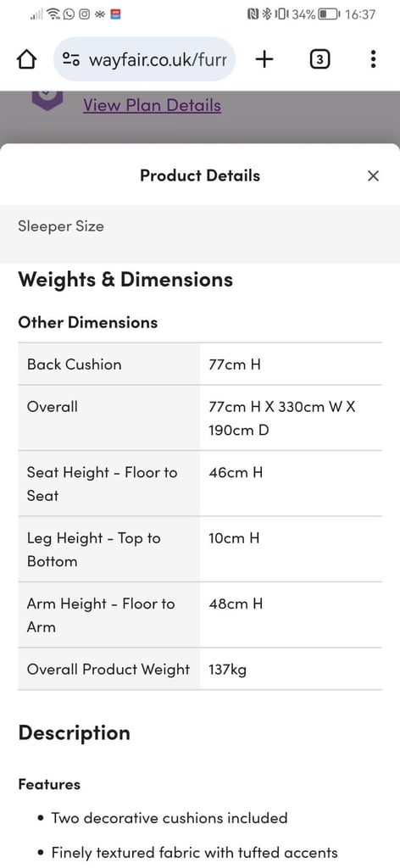Screen dimensions: 400x868
Task: Tap the Wi-Fi status icon
Action: [53, 14]
